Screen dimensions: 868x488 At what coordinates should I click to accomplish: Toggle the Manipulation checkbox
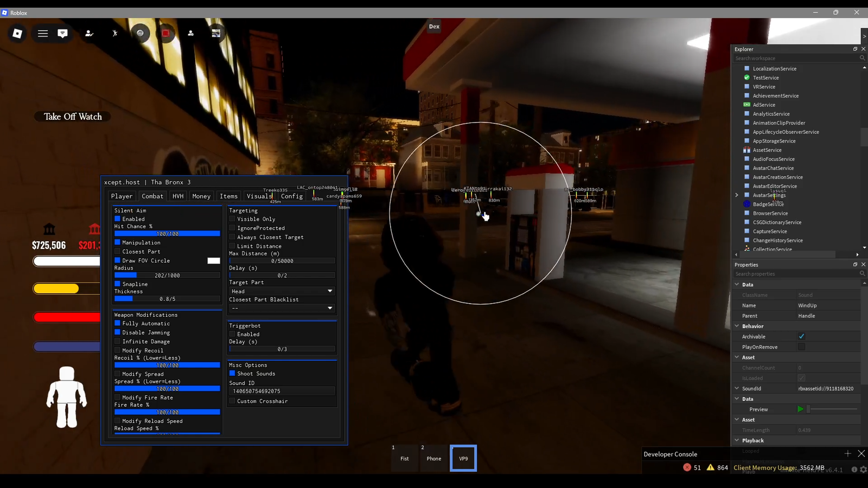117,242
